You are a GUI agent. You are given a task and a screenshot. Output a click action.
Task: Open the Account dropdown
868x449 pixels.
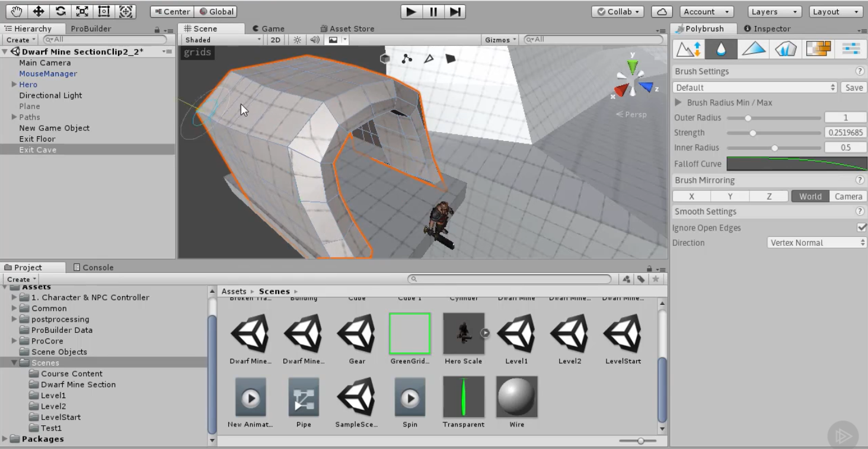pos(707,12)
